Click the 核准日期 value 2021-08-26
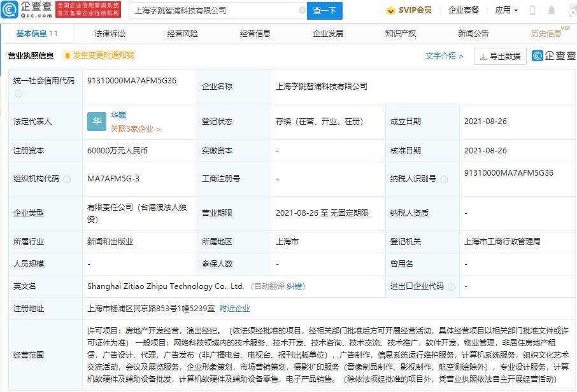 485,151
